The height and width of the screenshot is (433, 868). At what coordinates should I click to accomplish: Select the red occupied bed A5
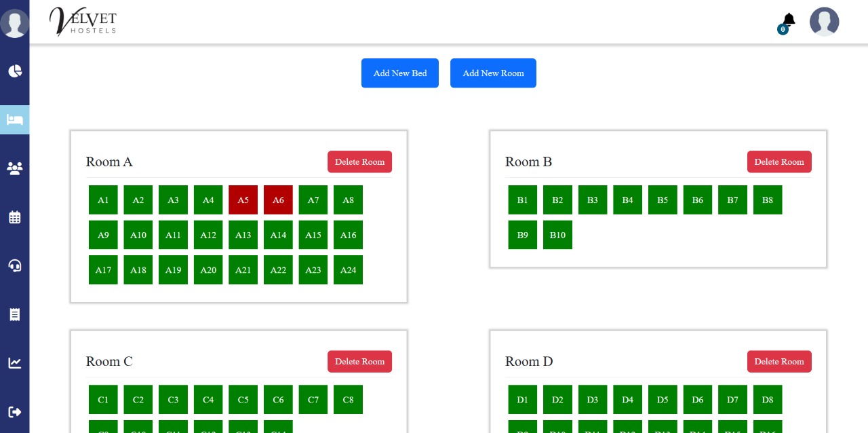pyautogui.click(x=243, y=200)
